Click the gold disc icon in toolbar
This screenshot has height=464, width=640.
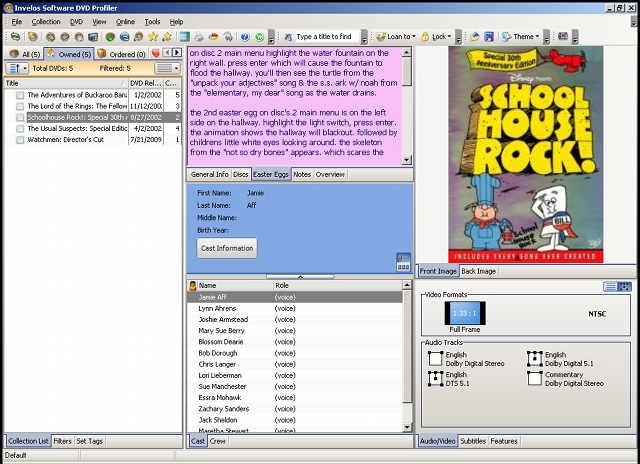coord(33,37)
